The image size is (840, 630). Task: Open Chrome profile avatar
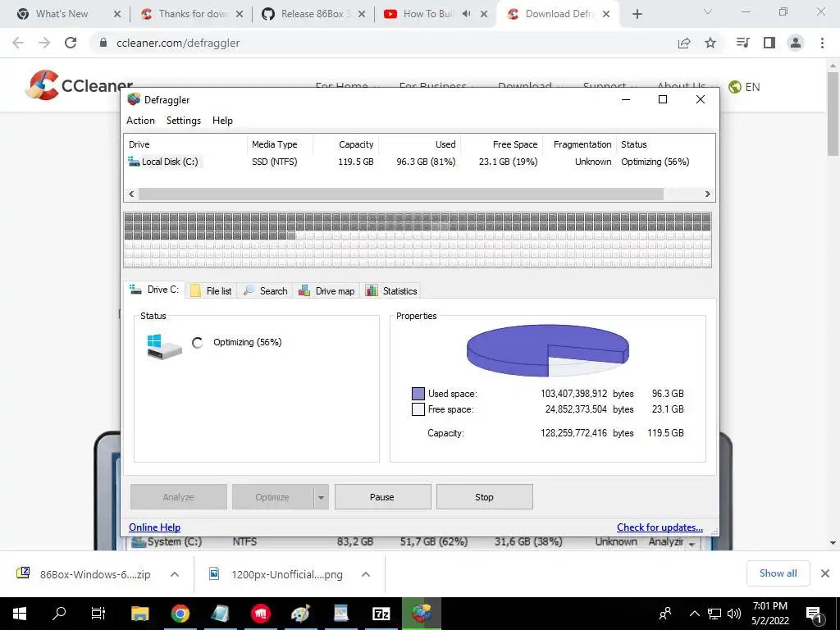point(796,43)
